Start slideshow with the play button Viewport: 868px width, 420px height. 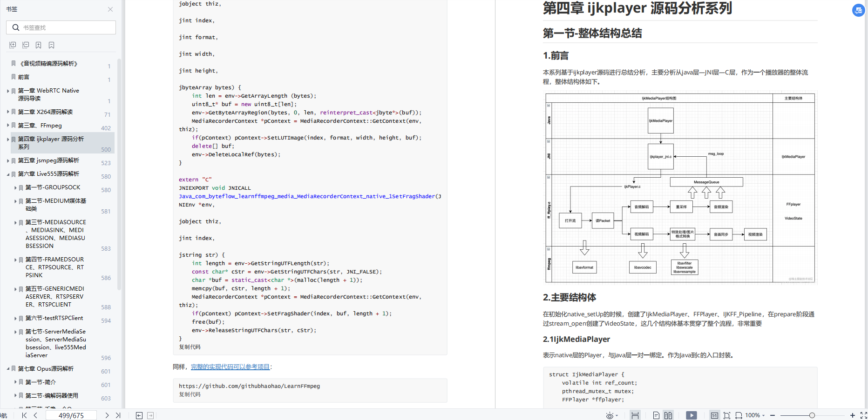(692, 415)
